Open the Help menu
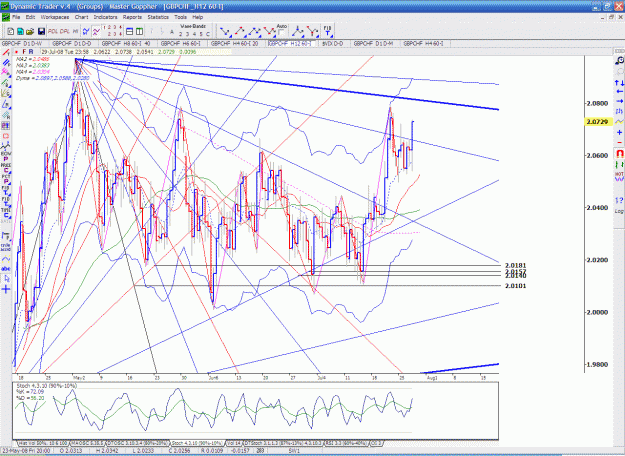This screenshot has height=456, width=625. [198, 17]
